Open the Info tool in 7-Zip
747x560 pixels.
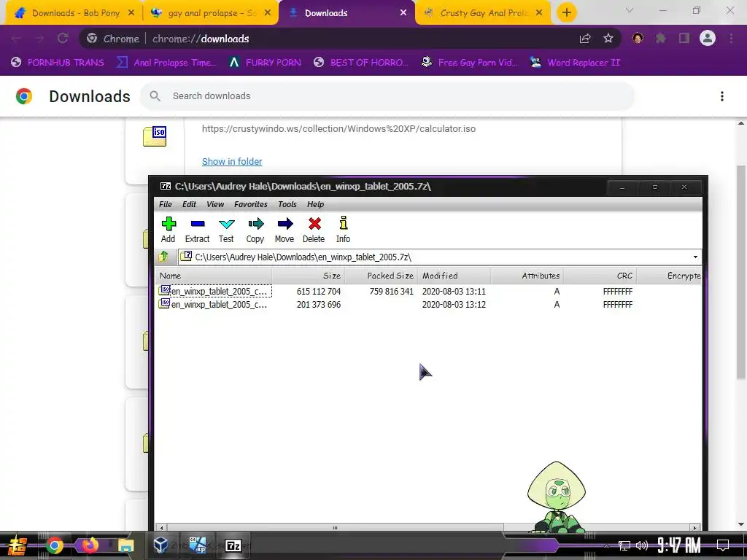coord(343,230)
